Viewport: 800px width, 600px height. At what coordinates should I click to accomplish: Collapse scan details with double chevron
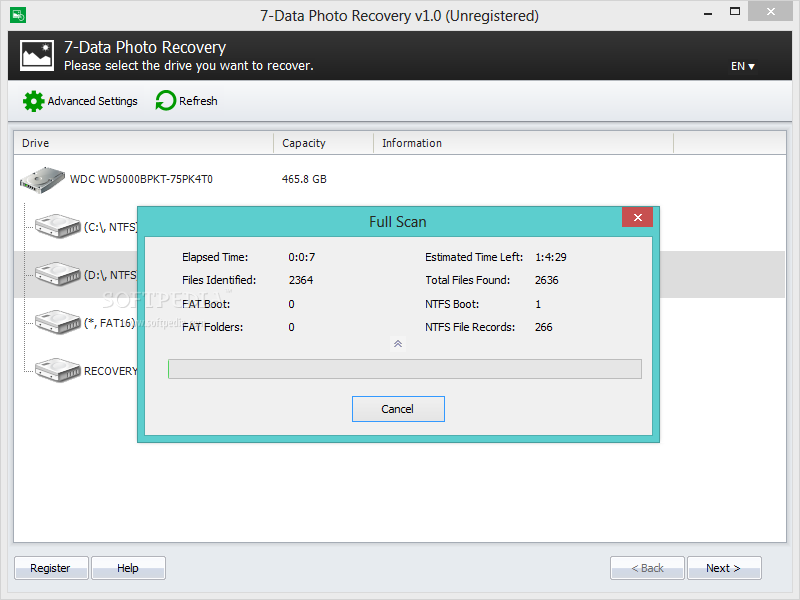pyautogui.click(x=398, y=344)
